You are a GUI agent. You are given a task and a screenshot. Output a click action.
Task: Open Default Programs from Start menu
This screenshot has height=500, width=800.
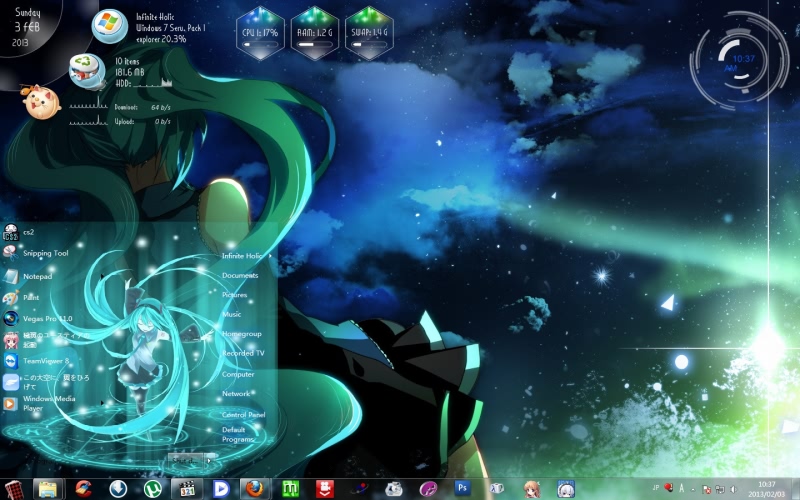[237, 434]
